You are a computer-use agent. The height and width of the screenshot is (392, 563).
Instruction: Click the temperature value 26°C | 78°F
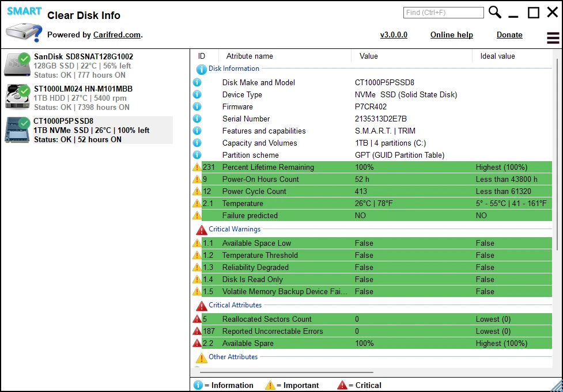pos(374,203)
